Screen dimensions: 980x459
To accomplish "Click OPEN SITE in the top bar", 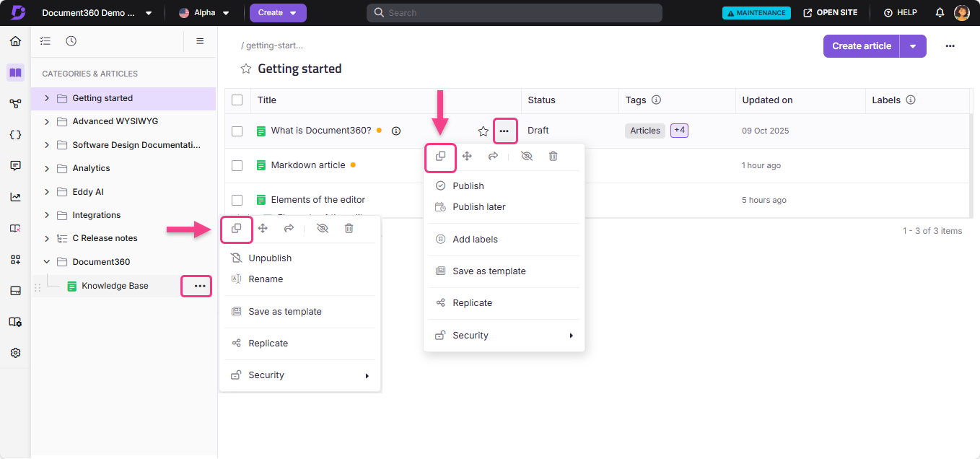I will coord(831,12).
